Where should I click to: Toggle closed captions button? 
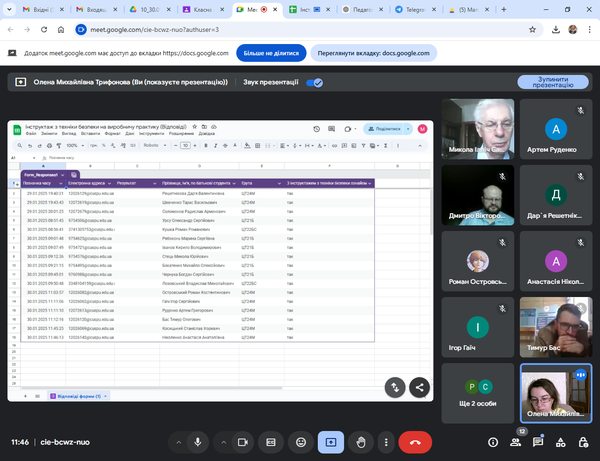click(x=271, y=441)
